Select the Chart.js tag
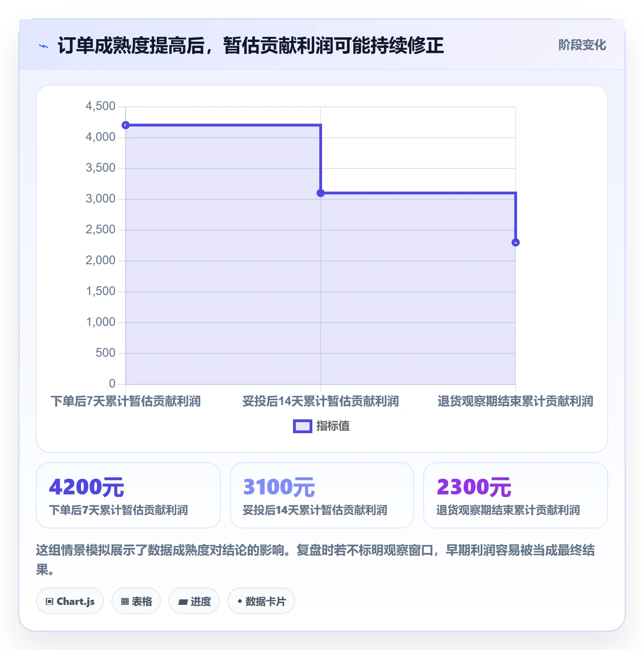The width and height of the screenshot is (644, 650). [70, 601]
